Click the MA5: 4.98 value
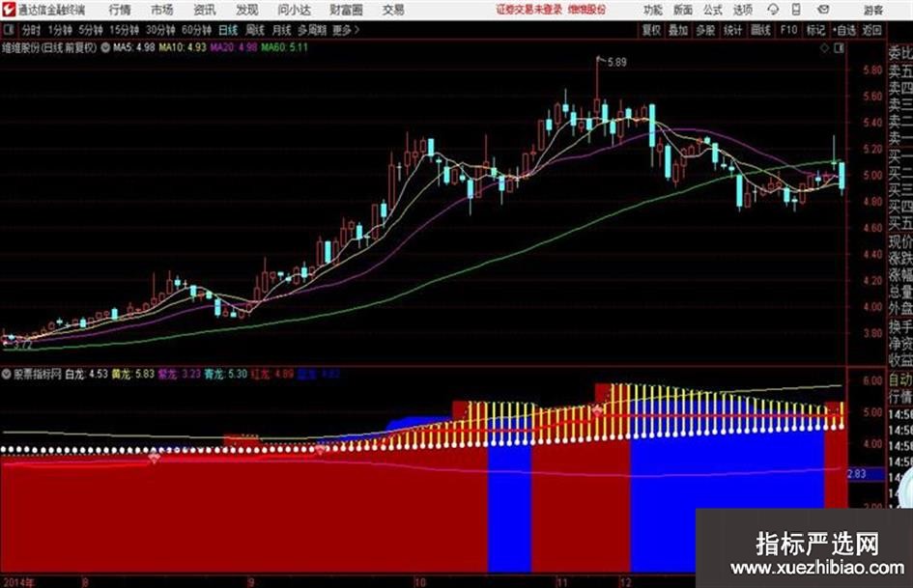 [134, 47]
